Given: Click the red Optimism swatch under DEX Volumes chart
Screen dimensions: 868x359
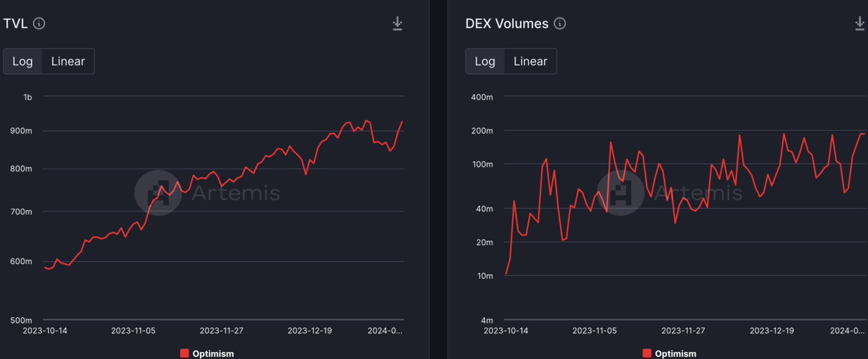Looking at the screenshot, I should click(x=647, y=353).
